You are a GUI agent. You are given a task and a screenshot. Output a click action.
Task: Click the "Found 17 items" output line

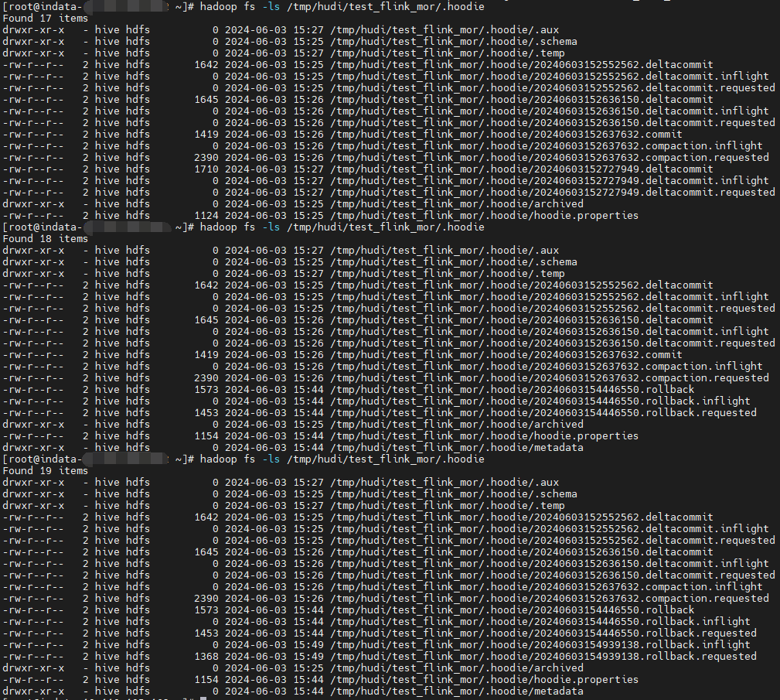pos(46,19)
